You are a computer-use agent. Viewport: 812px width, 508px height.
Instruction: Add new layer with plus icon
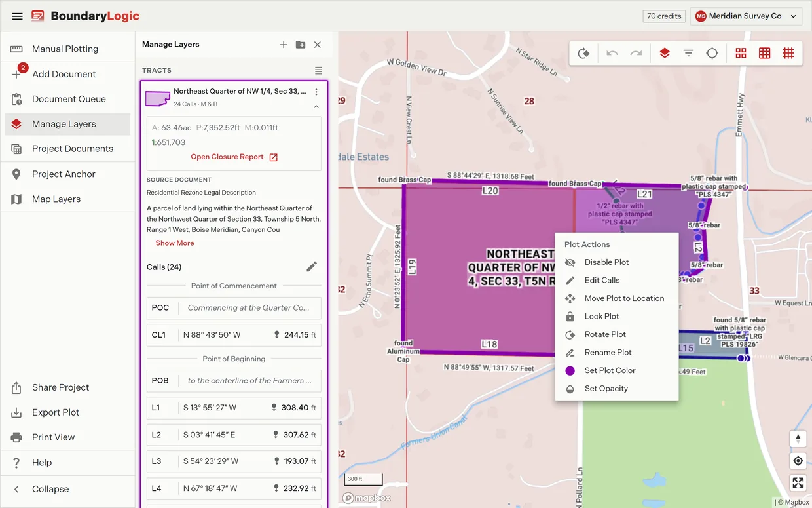284,45
